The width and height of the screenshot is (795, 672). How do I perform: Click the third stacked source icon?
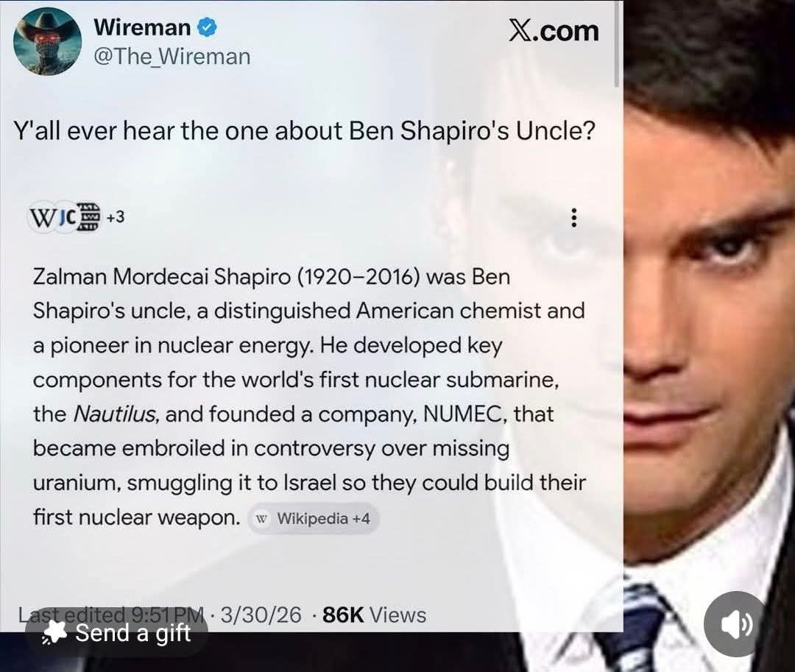pos(89,217)
